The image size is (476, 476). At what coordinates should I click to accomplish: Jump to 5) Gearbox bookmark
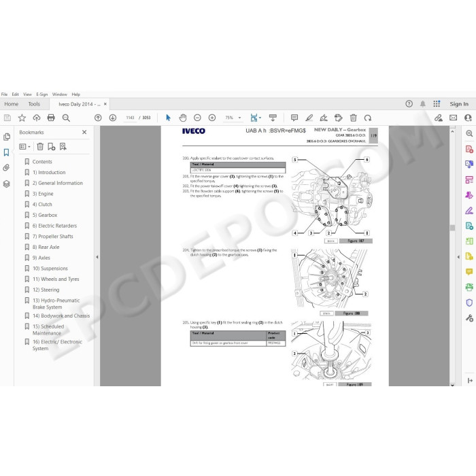45,215
